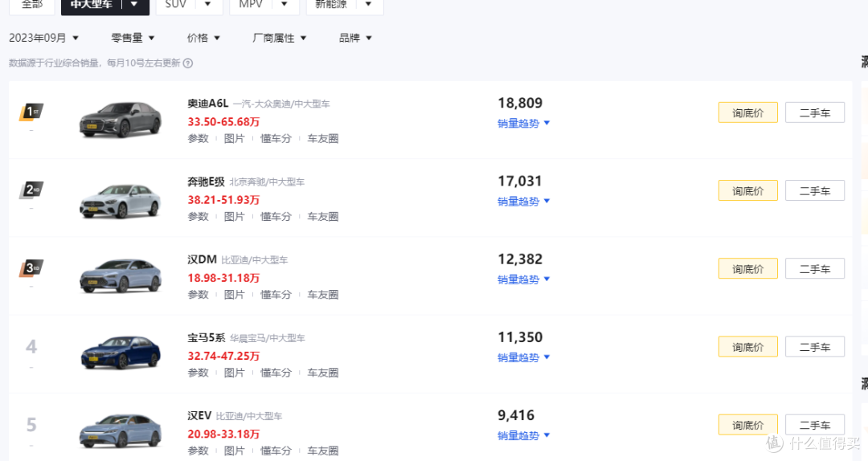Expand the SUV tab dropdown arrow

[x=207, y=5]
